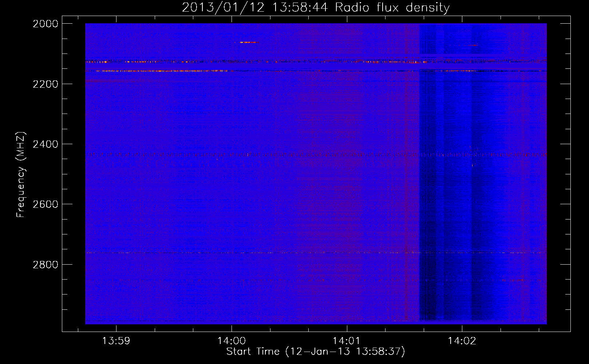This screenshot has width=589, height=364.
Task: Click the '14:02' time axis label
Action: 462,341
